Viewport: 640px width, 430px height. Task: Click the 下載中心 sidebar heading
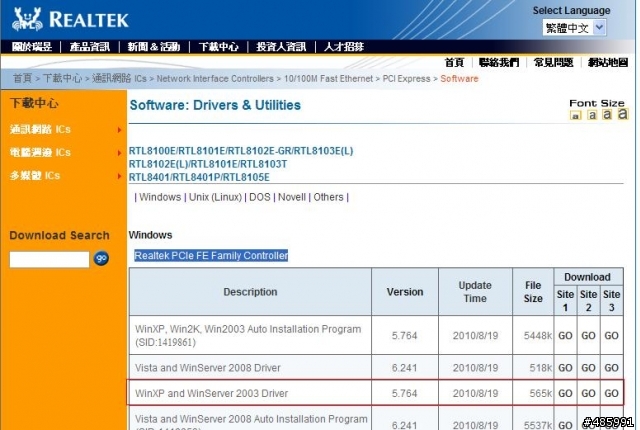click(x=34, y=103)
